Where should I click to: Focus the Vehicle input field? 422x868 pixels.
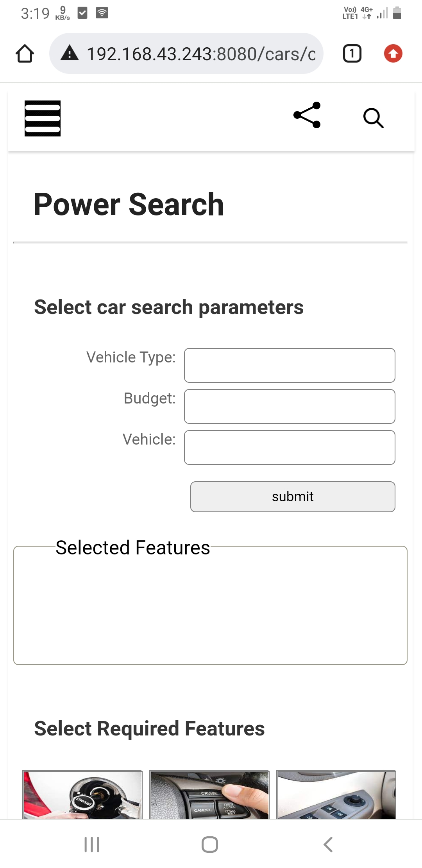coord(290,447)
